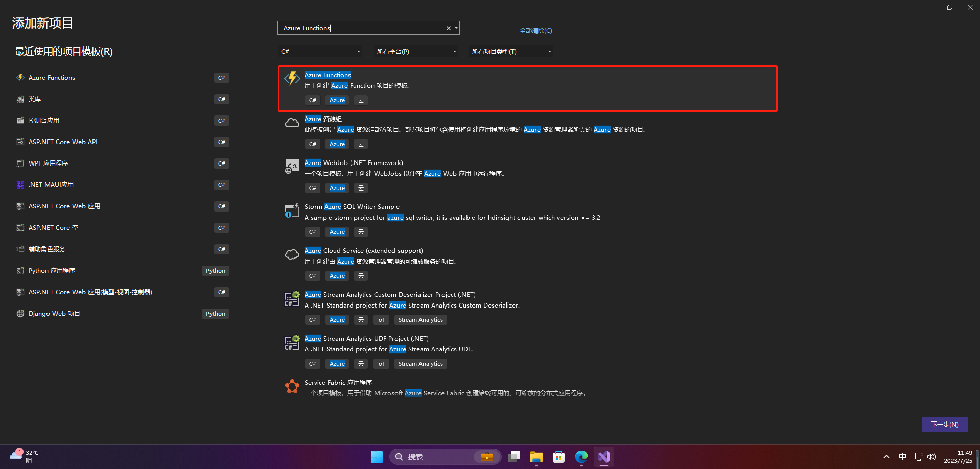Select Azure Cloud Service (extended support) title
The height and width of the screenshot is (469, 980).
pyautogui.click(x=364, y=251)
